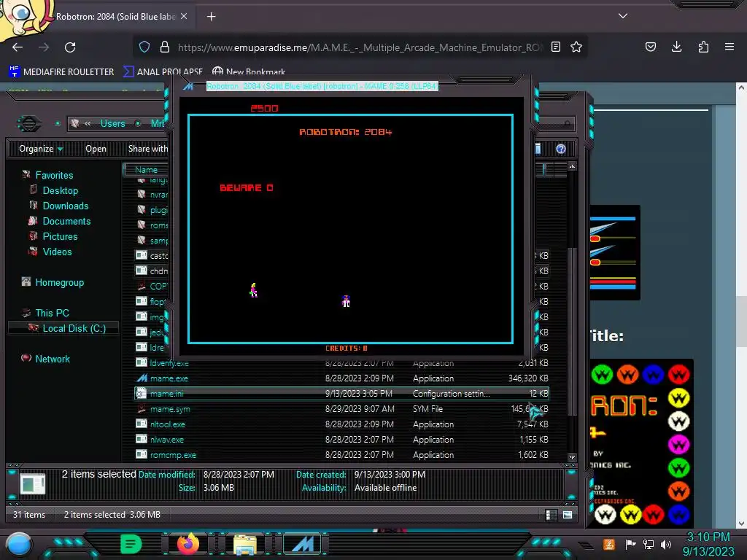Switch to MAME from the taskbar
Image resolution: width=747 pixels, height=560 pixels.
[302, 544]
